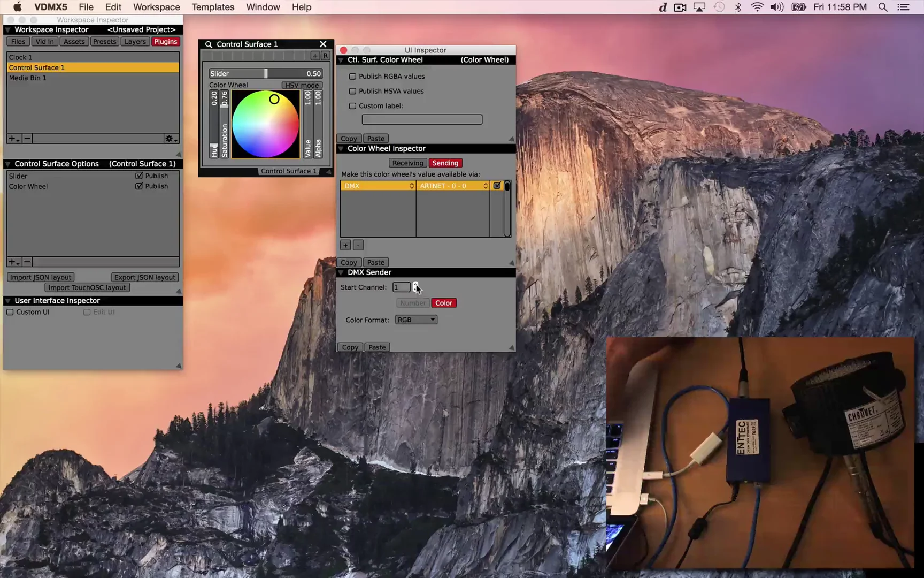This screenshot has height=578, width=924.
Task: Remove plugin with the minus button under plugin list
Action: pos(27,139)
